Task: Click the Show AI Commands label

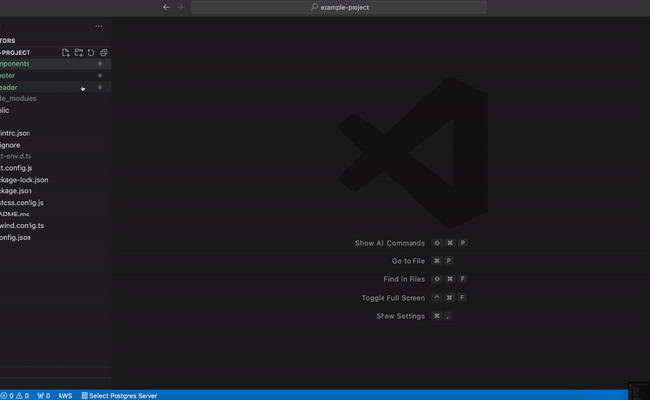Action: 390,243
